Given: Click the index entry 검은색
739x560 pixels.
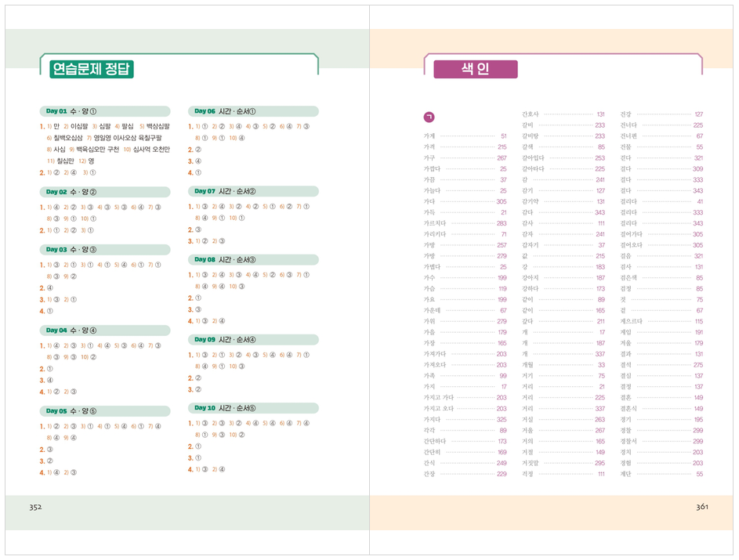Looking at the screenshot, I should click(661, 278).
